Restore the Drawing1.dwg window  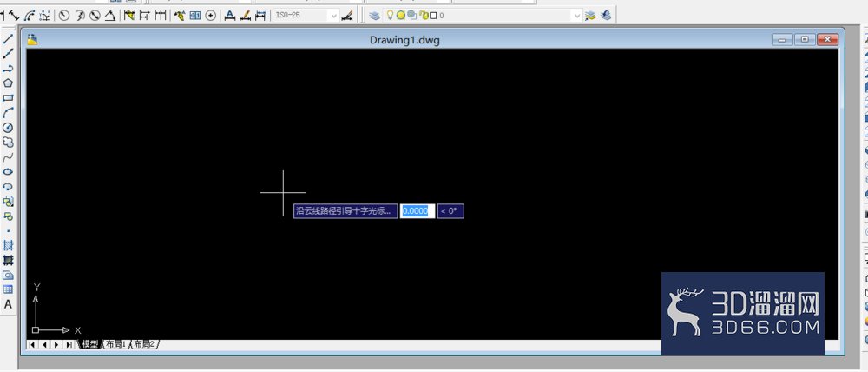pos(805,39)
